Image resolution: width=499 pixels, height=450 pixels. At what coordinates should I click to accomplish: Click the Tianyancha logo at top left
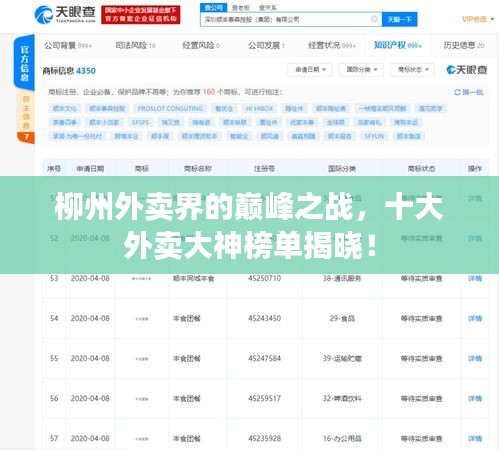(x=65, y=14)
